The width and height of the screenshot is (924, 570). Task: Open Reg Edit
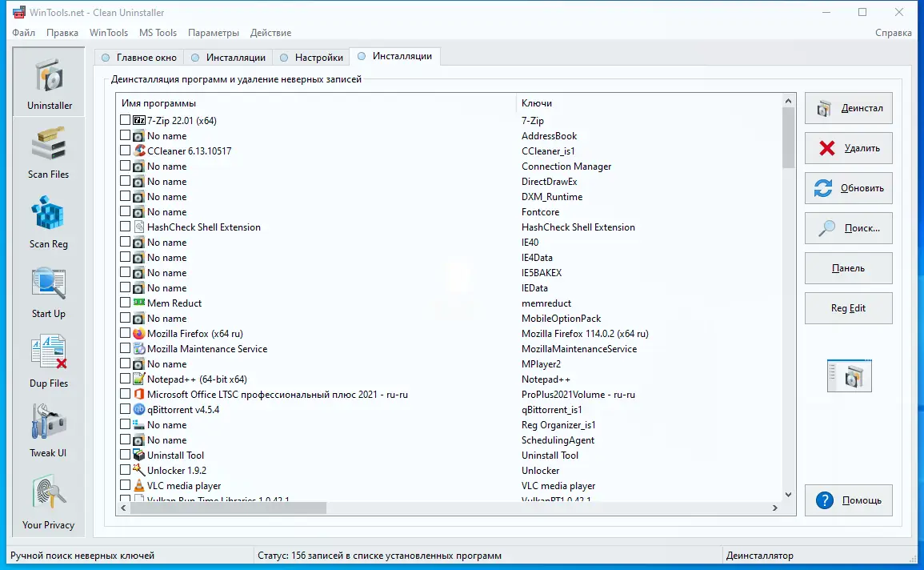[x=848, y=308]
